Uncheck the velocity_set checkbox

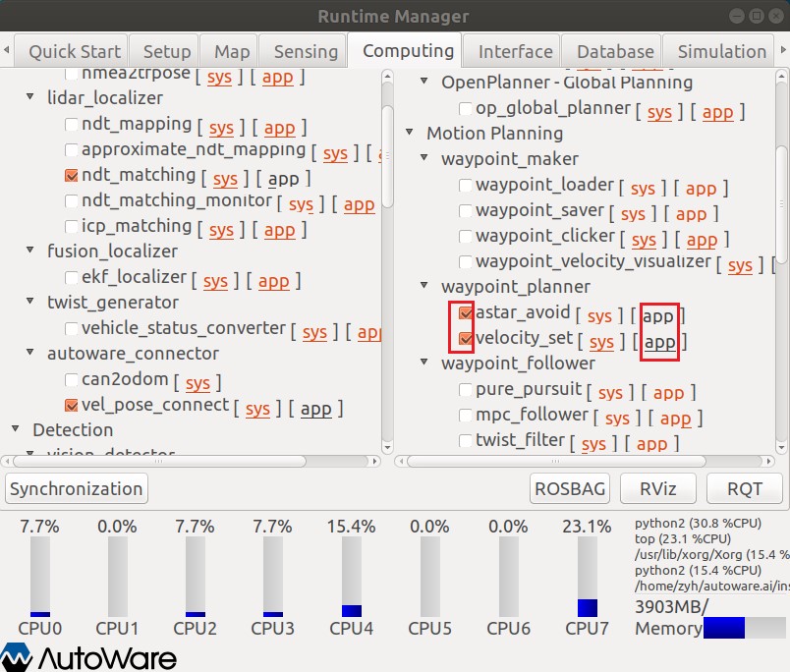466,339
